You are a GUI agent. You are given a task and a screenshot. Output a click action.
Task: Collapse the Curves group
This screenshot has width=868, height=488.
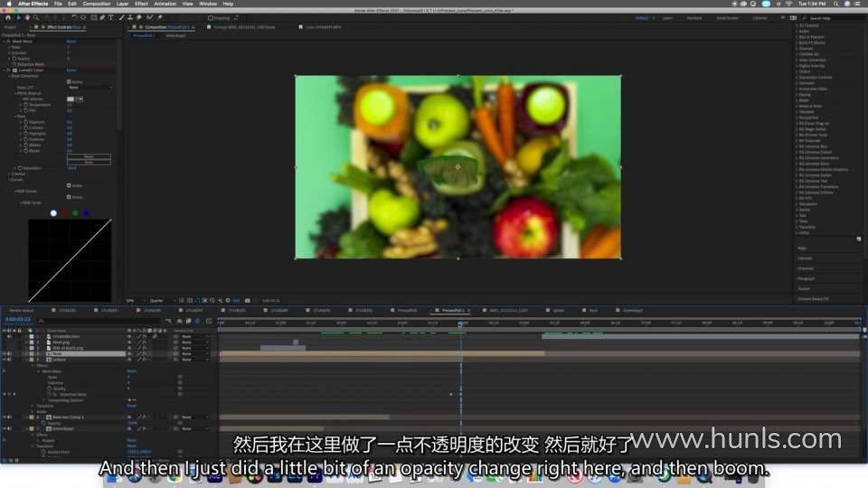click(x=9, y=180)
